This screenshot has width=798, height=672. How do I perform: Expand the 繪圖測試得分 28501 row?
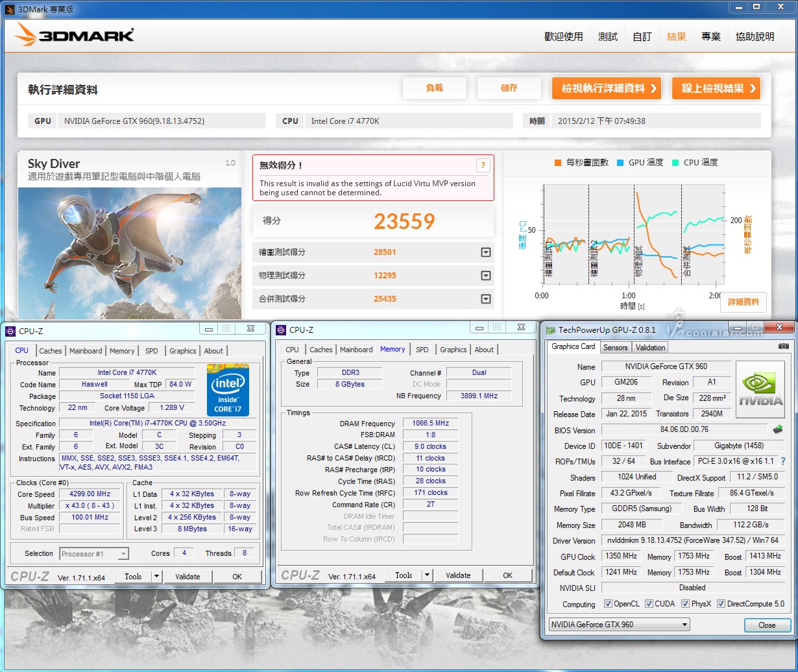pyautogui.click(x=485, y=252)
